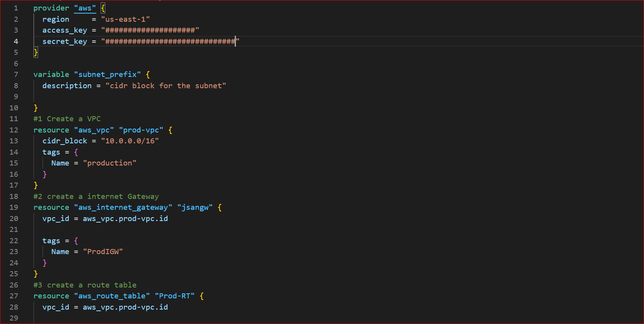Click line number 27 in gutter

pos(14,296)
